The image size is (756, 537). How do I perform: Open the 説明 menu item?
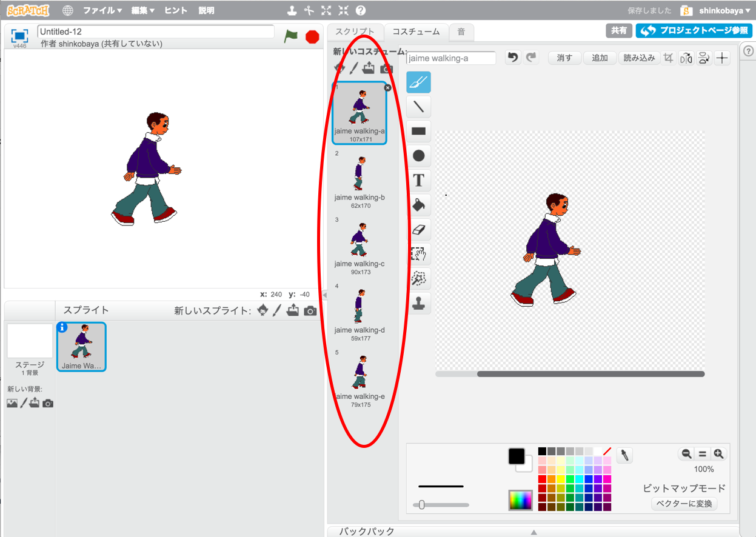pos(207,11)
